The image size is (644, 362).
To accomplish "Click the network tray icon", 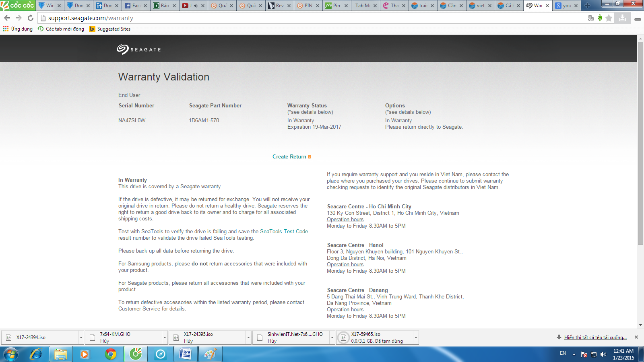I will click(x=594, y=354).
